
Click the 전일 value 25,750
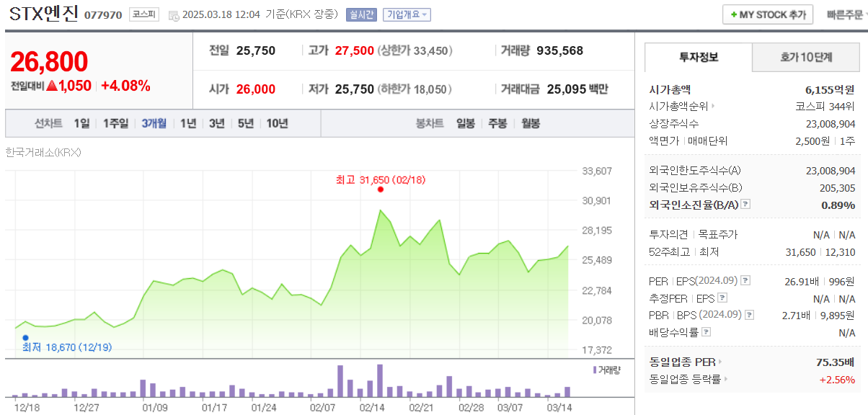click(x=255, y=50)
